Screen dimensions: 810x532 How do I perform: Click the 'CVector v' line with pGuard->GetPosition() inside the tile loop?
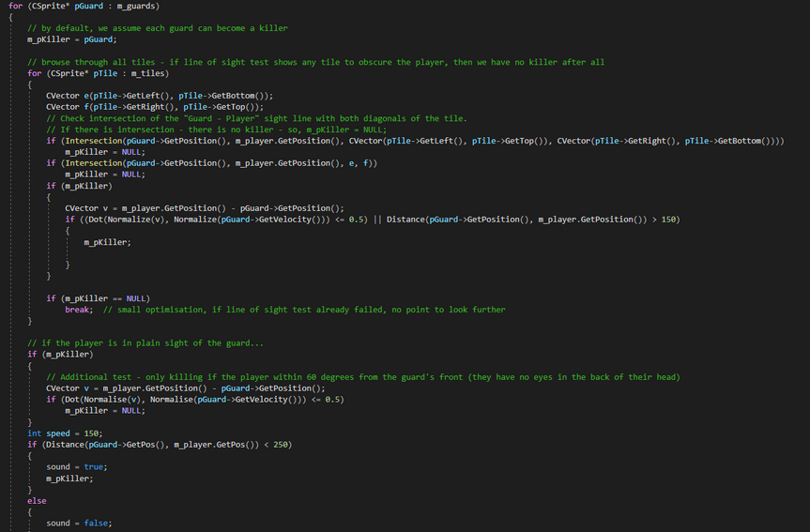point(205,208)
